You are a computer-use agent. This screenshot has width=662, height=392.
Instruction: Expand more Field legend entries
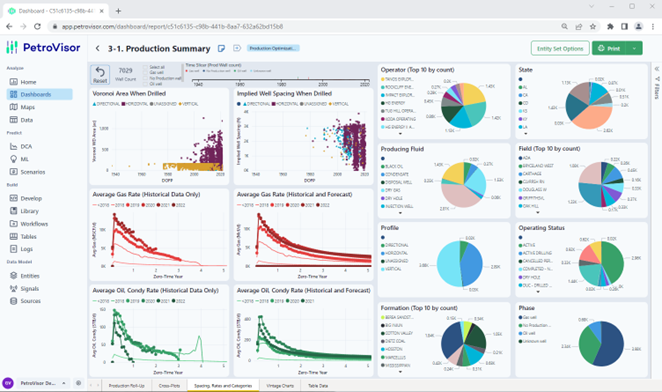(537, 213)
